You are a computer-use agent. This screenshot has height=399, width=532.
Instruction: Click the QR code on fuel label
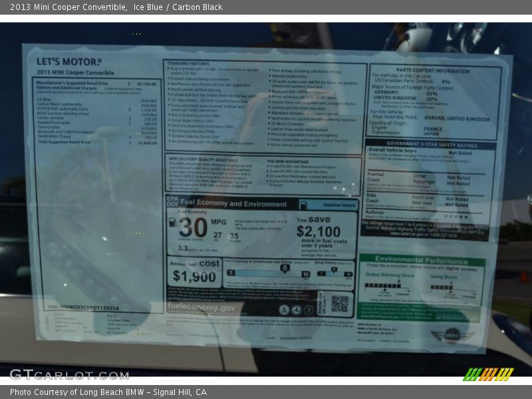340,304
